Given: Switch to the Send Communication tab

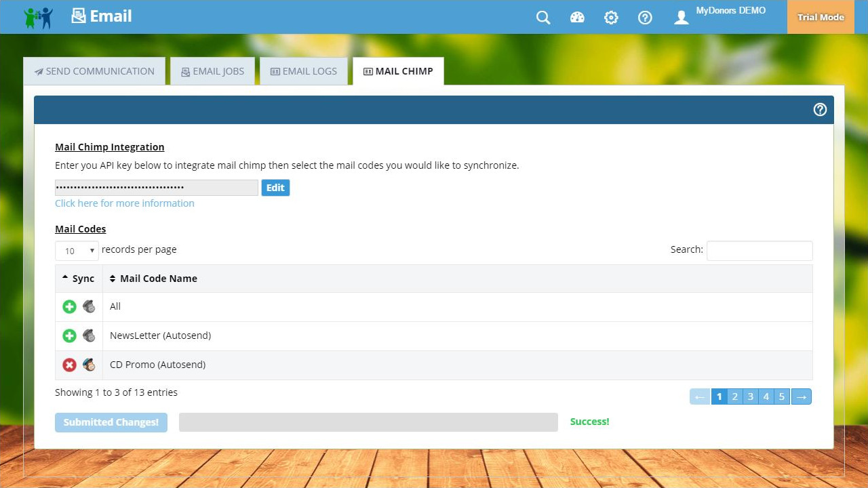Looking at the screenshot, I should point(94,71).
